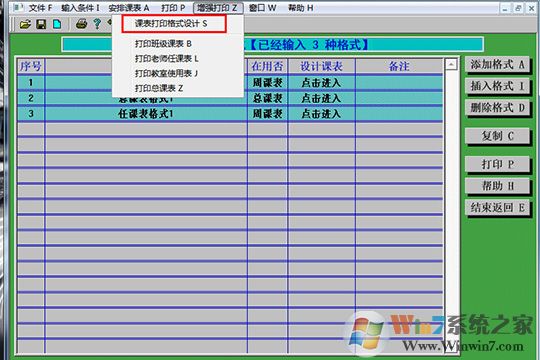The width and height of the screenshot is (540, 360).
Task: Click the 插入格式 I button
Action: (x=497, y=86)
